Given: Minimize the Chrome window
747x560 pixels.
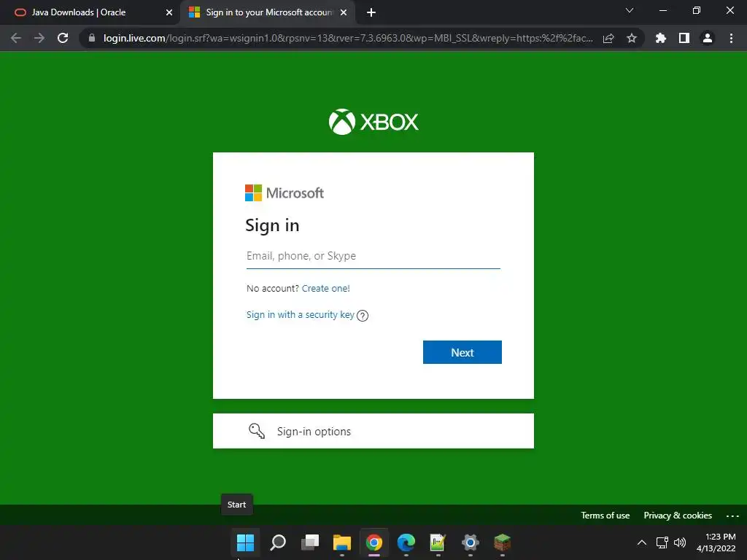Looking at the screenshot, I should (x=663, y=10).
